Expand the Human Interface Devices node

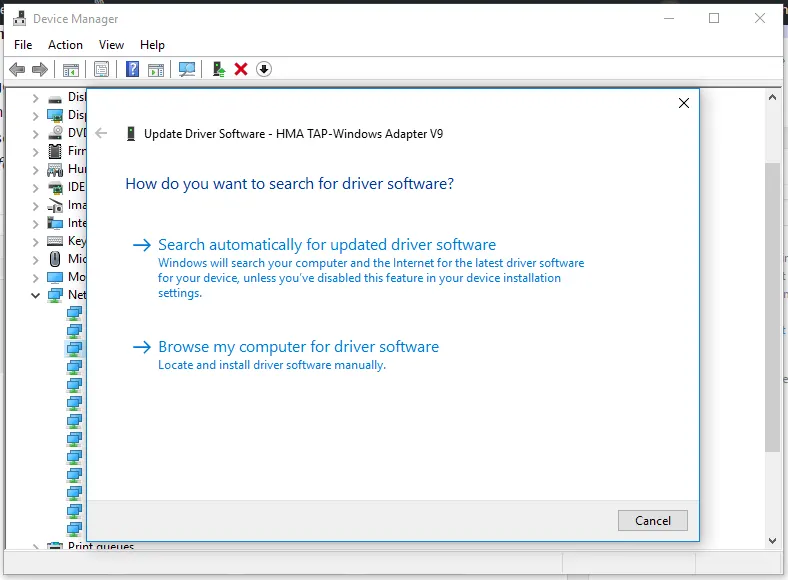tap(35, 170)
